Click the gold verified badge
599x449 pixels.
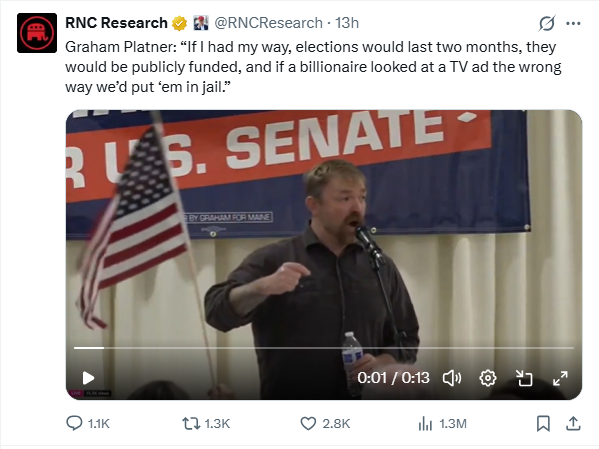click(179, 23)
